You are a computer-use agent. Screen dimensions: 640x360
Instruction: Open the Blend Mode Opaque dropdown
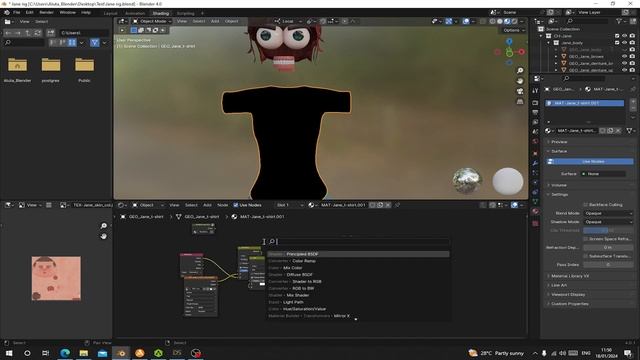[608, 213]
